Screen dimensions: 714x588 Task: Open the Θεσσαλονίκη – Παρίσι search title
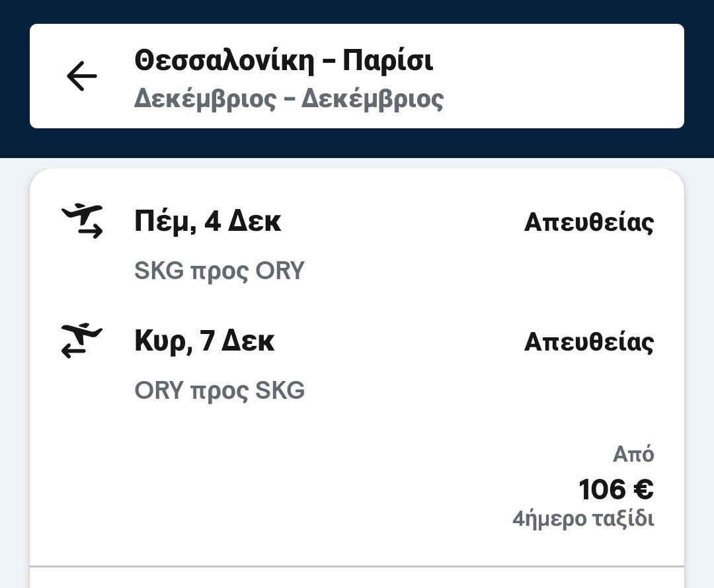[284, 61]
